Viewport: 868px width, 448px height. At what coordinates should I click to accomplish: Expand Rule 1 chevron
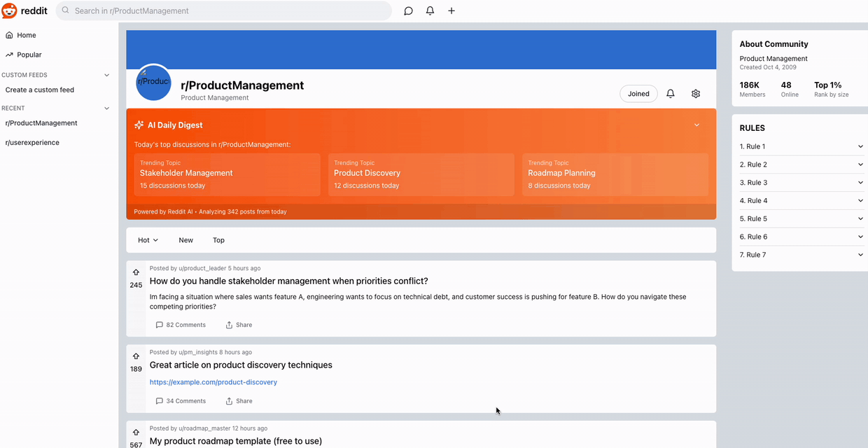(860, 146)
